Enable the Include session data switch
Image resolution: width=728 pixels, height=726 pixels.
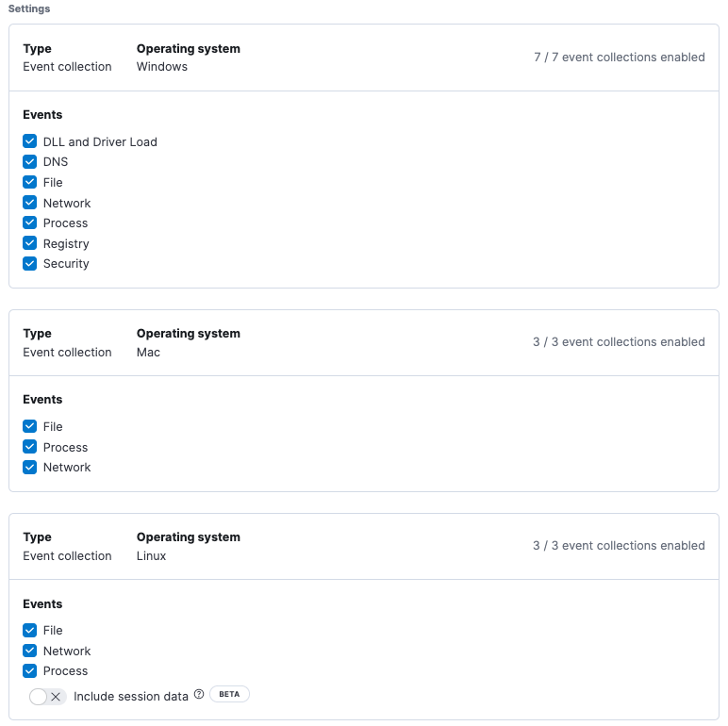pyautogui.click(x=47, y=697)
